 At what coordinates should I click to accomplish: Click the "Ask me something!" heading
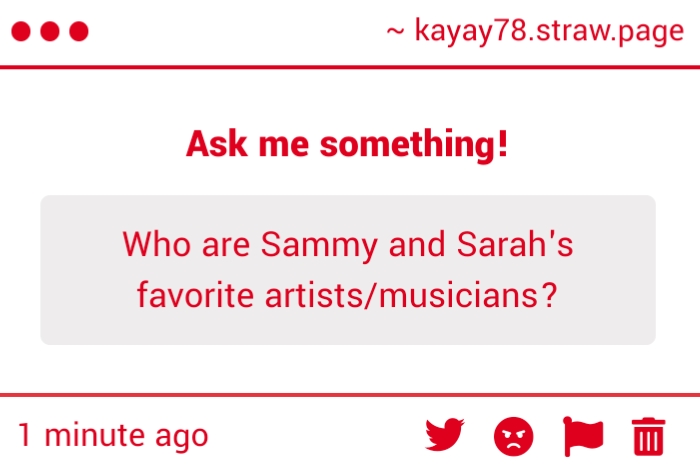pos(347,144)
